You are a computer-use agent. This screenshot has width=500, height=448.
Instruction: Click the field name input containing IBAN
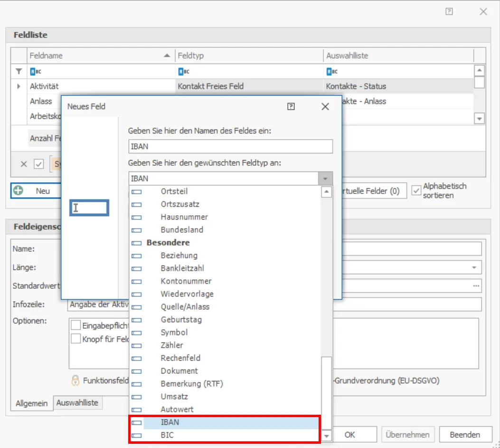[230, 146]
